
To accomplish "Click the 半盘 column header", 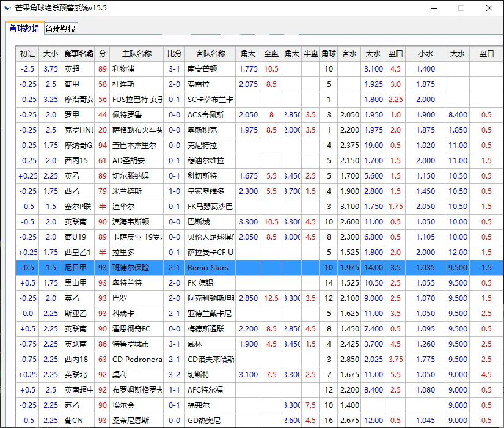I will pyautogui.click(x=310, y=53).
